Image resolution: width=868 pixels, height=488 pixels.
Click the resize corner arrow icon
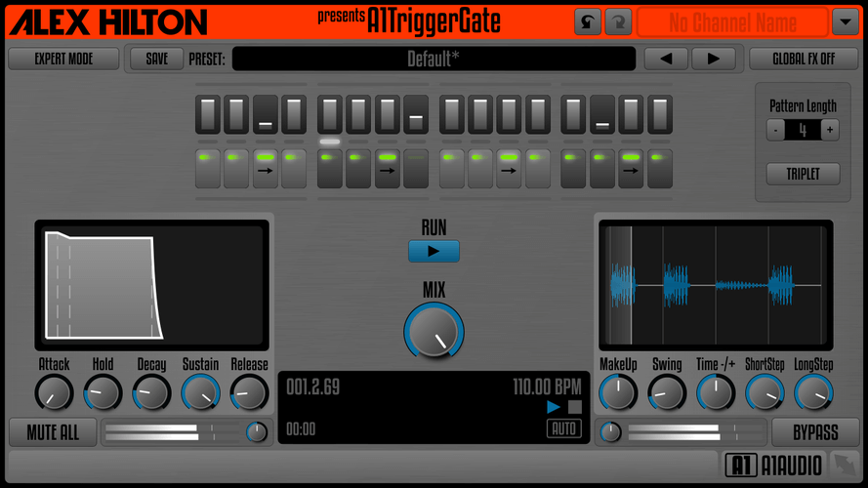click(x=845, y=466)
